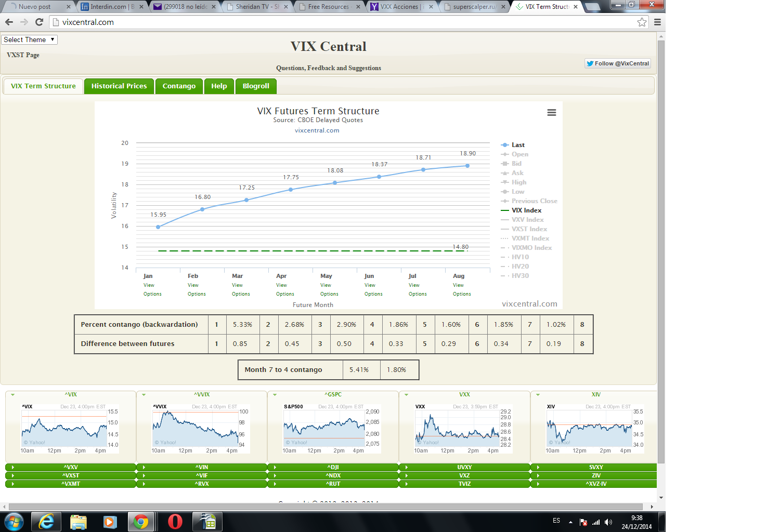
Task: Open the Windows Start menu
Action: [14, 522]
